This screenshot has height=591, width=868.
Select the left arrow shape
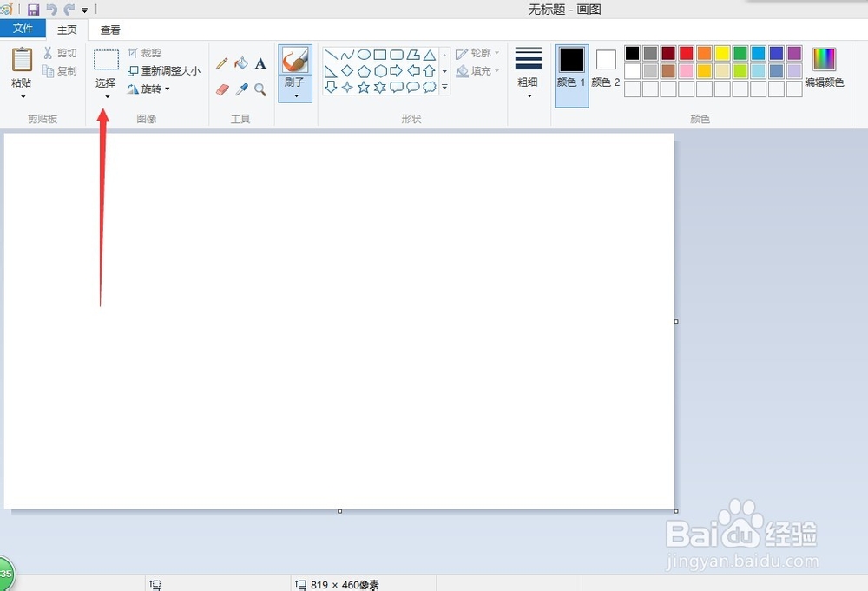(413, 71)
